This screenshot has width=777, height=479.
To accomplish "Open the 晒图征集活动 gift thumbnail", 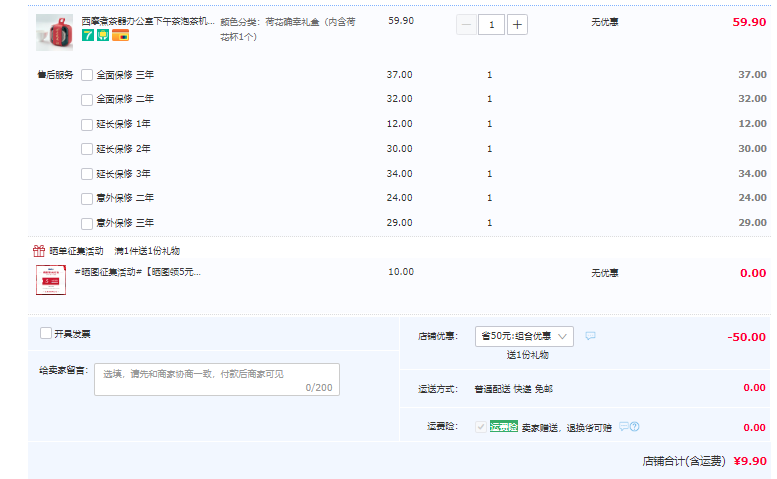I will click(51, 280).
